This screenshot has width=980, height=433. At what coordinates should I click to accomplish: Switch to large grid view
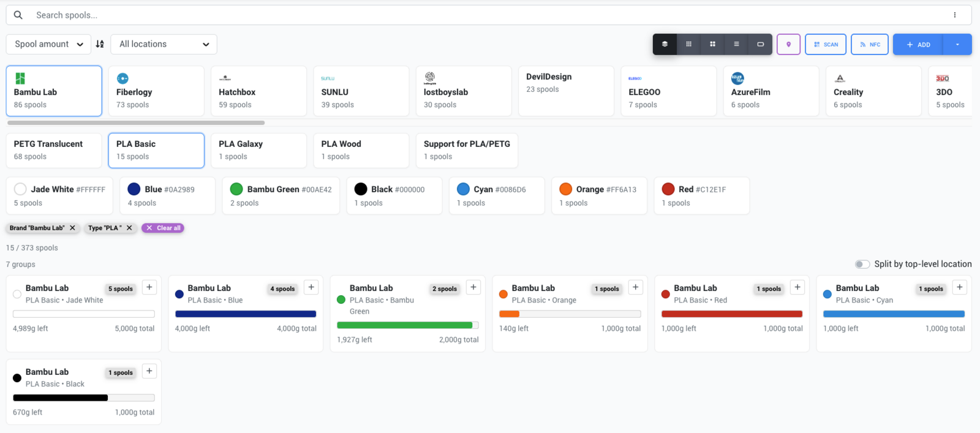pos(712,44)
